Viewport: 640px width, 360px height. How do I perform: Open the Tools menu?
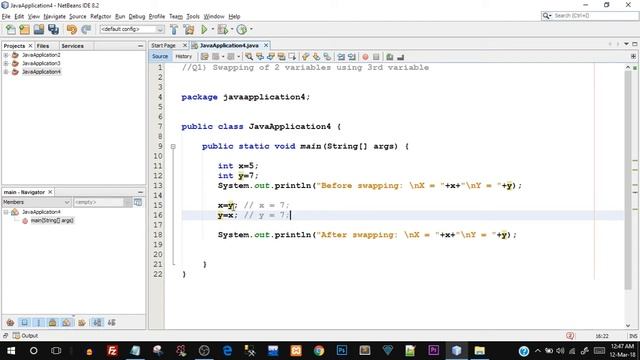click(193, 16)
